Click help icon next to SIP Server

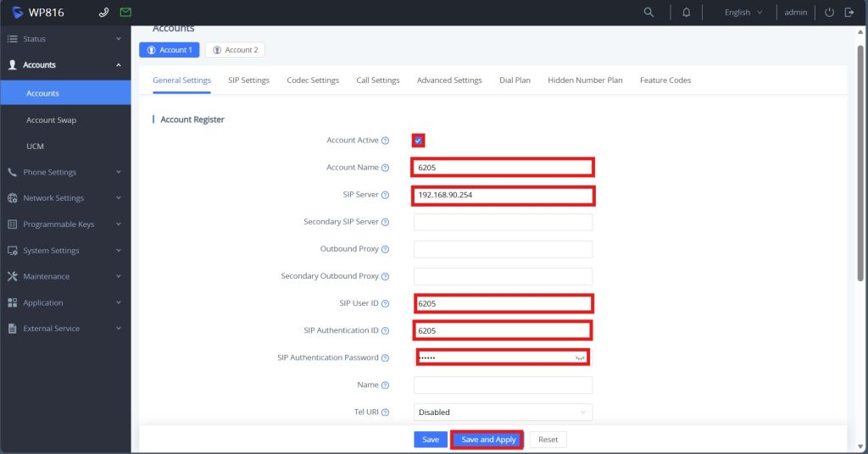(385, 195)
